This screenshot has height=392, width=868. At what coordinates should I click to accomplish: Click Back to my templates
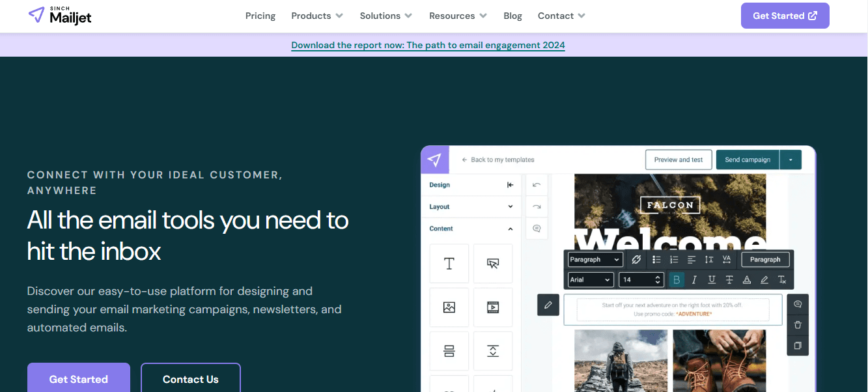pos(498,160)
